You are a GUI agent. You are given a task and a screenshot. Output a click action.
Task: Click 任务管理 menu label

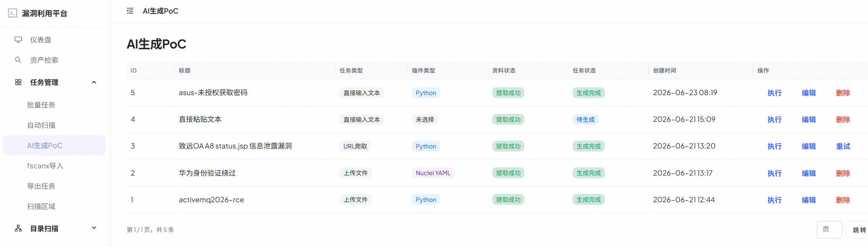click(44, 82)
